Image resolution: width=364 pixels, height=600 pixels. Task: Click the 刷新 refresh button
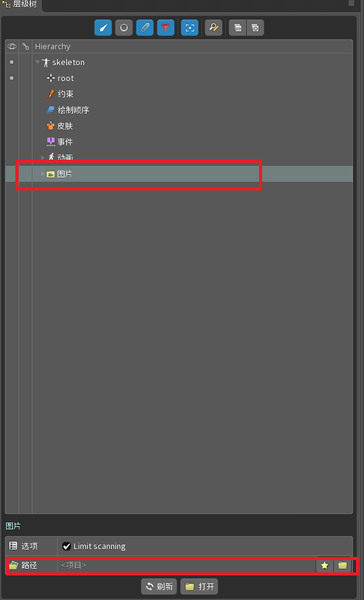click(x=159, y=586)
